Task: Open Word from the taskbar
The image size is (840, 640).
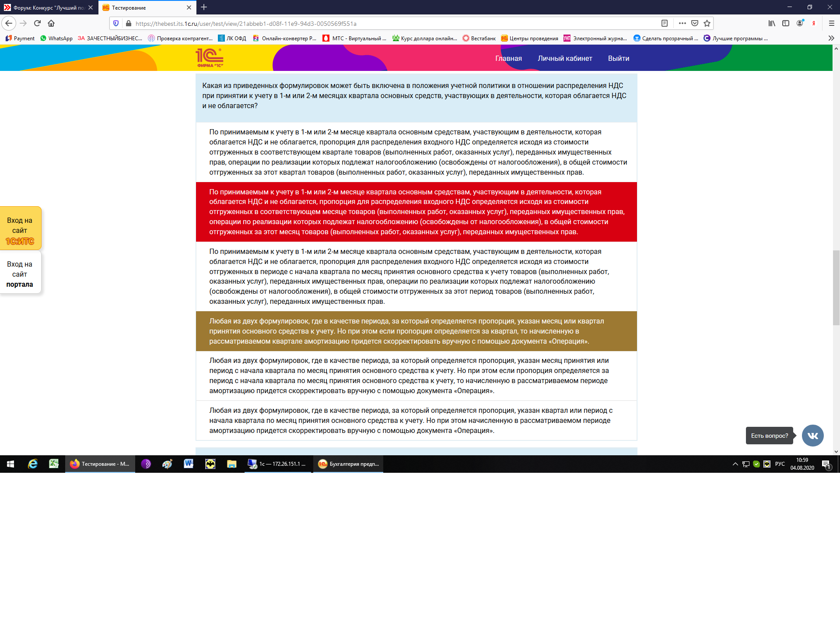Action: pyautogui.click(x=189, y=464)
